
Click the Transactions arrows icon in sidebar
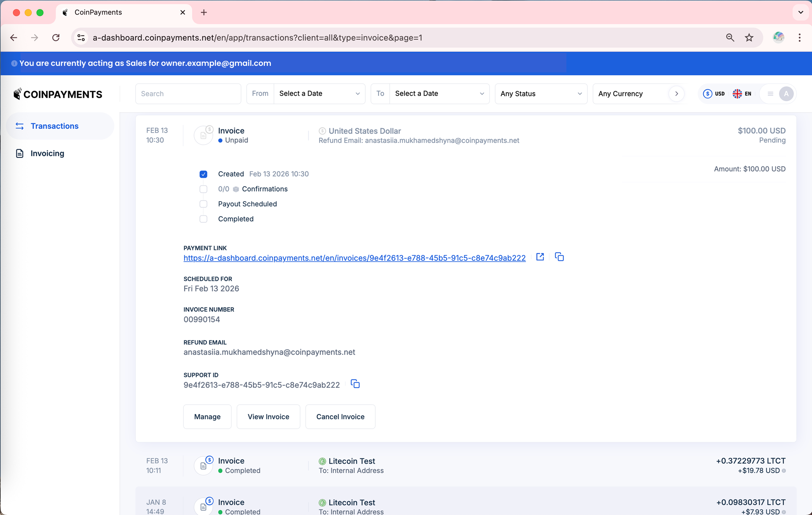coord(20,126)
